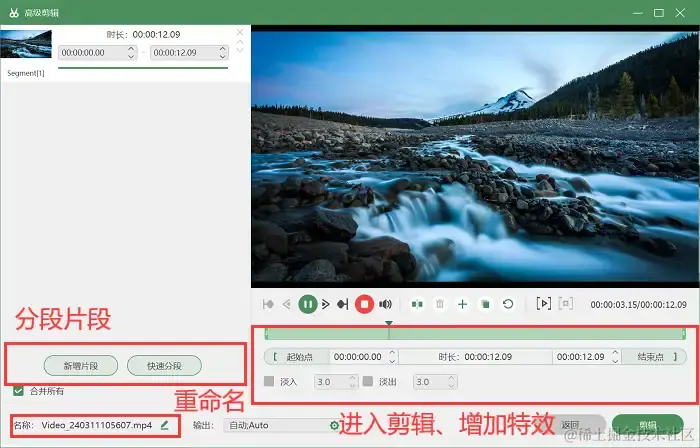Increase the Segment[1] start time
This screenshot has width=700, height=448.
pos(131,49)
